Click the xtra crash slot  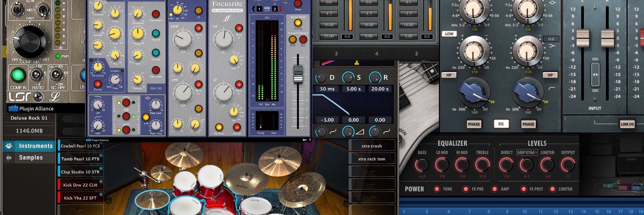(x=372, y=146)
